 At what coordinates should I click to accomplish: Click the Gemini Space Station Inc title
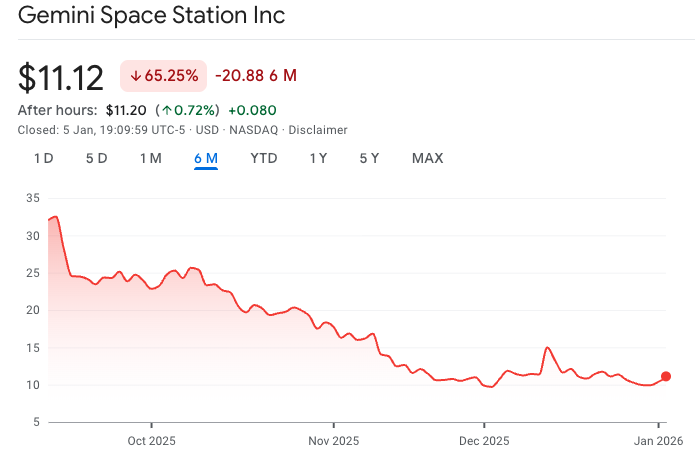152,16
